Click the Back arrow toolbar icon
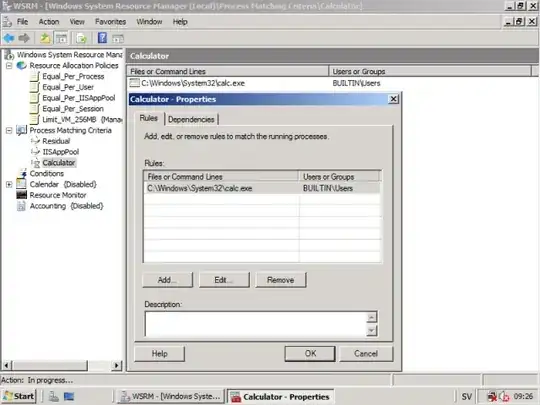The image size is (540, 405). pos(9,38)
